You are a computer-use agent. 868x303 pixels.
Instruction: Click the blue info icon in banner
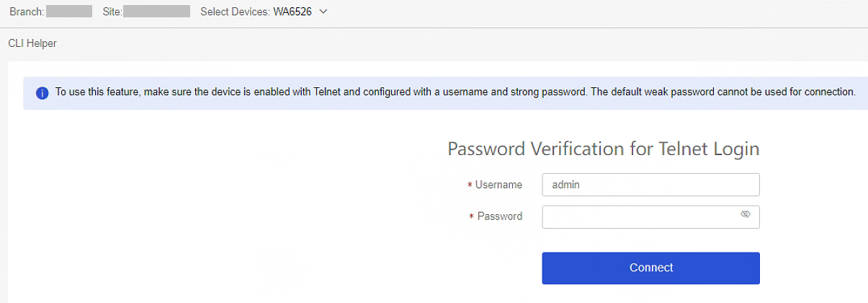[42, 94]
